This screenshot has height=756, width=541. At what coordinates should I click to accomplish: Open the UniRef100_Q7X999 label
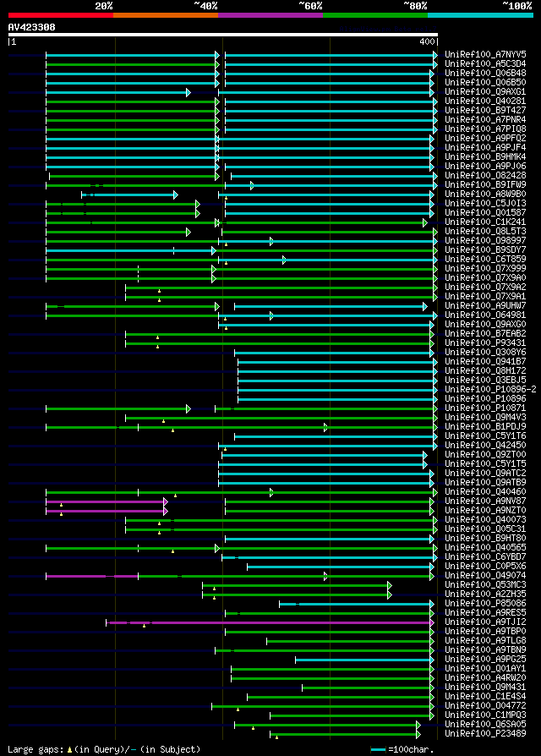coord(485,269)
